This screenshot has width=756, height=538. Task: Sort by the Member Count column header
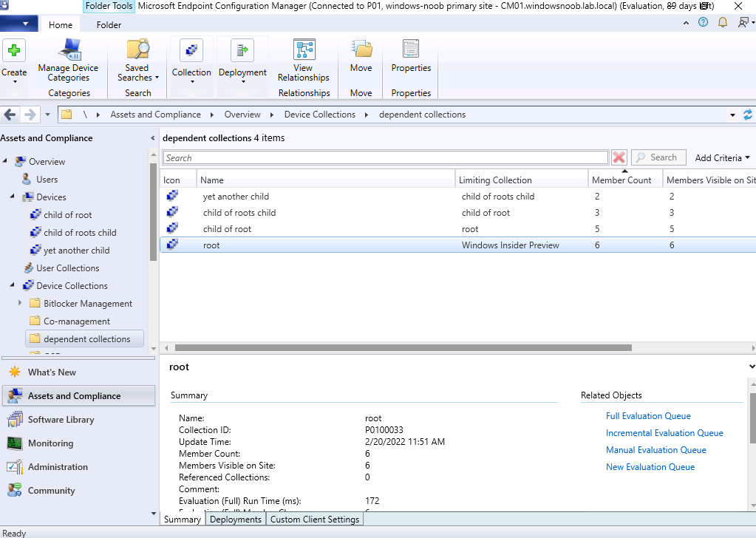coord(624,180)
